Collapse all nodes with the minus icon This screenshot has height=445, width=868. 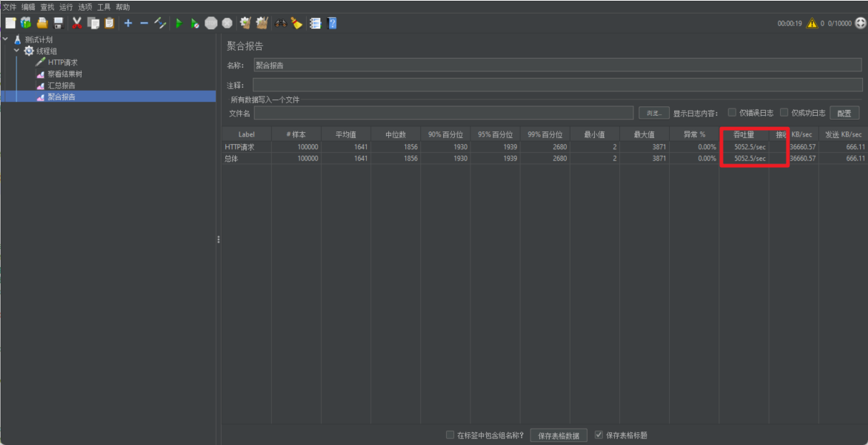[144, 23]
